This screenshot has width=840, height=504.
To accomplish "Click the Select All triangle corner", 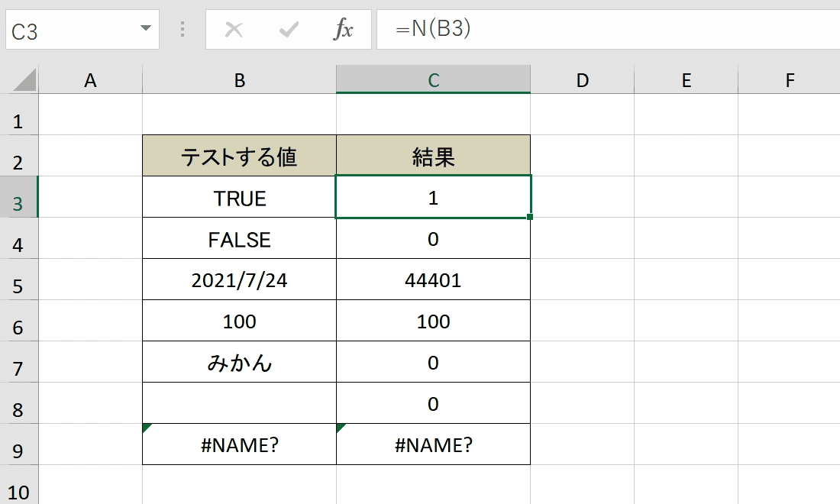I will 24,80.
